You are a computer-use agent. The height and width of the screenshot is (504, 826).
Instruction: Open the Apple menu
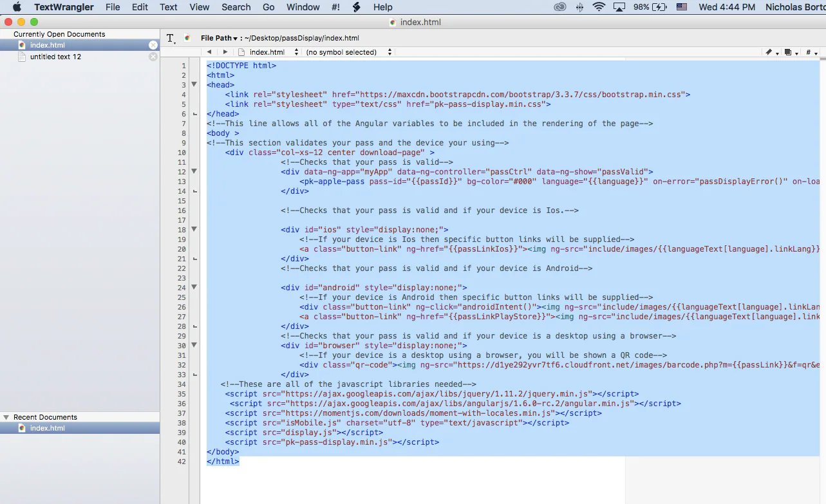pos(17,7)
